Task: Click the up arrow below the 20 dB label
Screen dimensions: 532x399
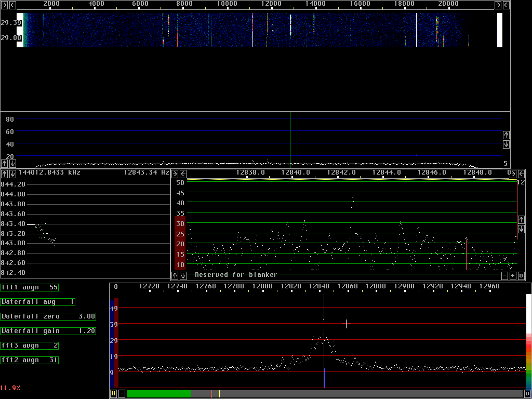Action: pos(4,164)
